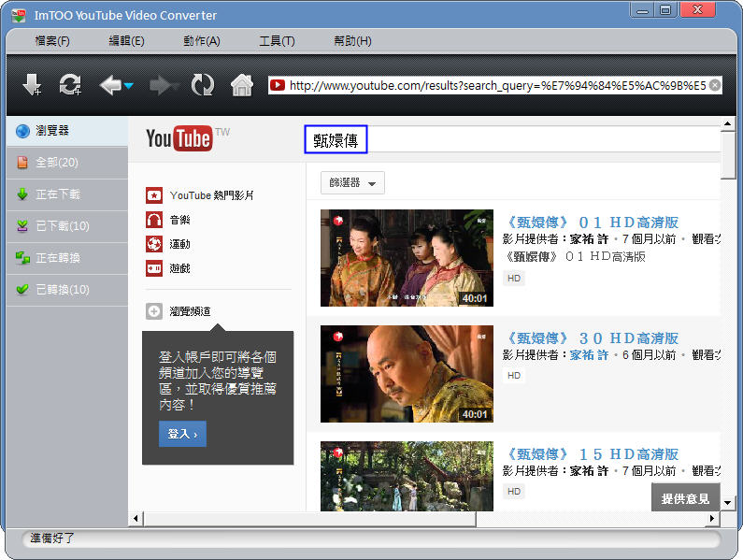The image size is (743, 560).
Task: Click the horizontal scrollbar at bottom
Action: (308, 519)
